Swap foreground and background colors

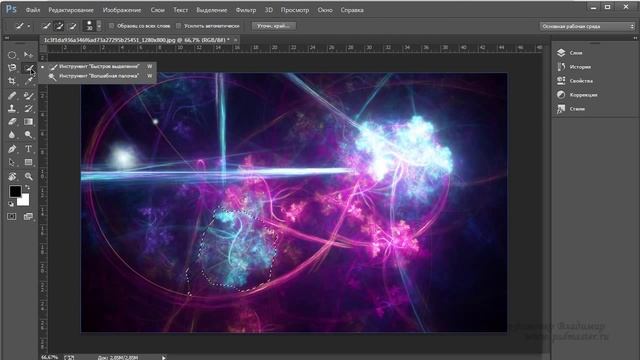click(x=27, y=188)
